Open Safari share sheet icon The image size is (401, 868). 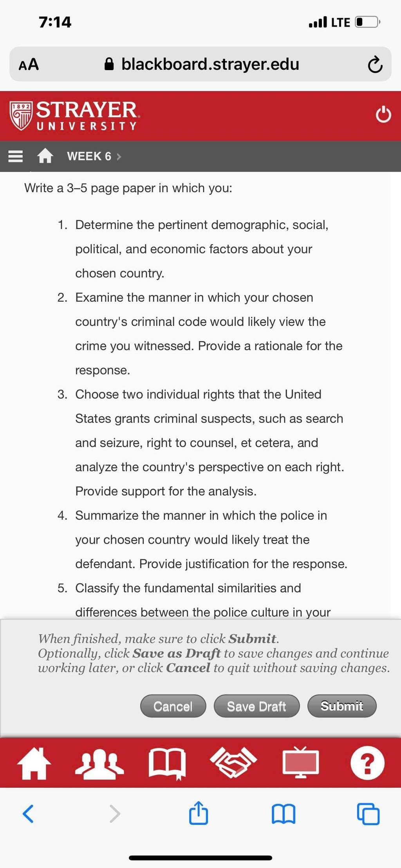coord(199,813)
